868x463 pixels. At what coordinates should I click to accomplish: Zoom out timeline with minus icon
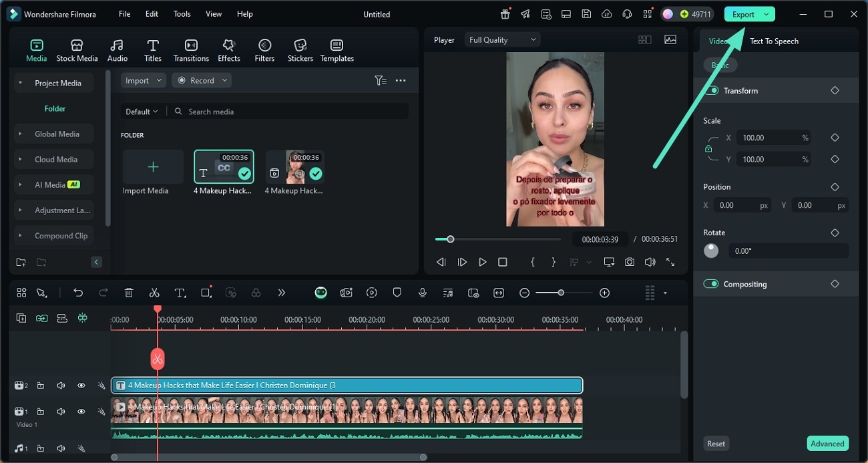(x=525, y=293)
